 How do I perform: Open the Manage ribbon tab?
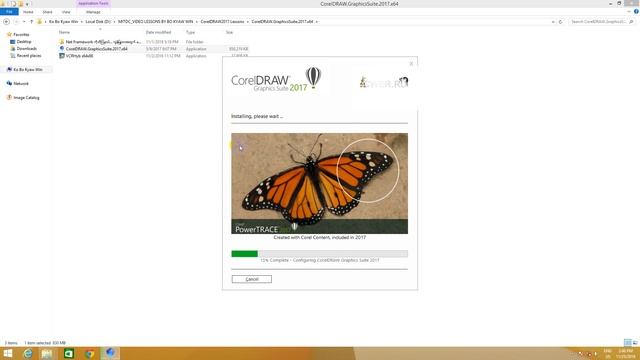click(93, 12)
